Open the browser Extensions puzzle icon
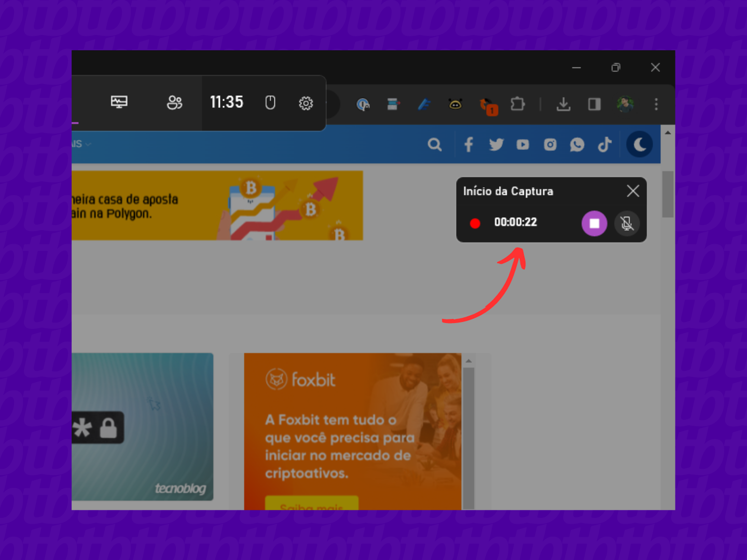 [517, 104]
